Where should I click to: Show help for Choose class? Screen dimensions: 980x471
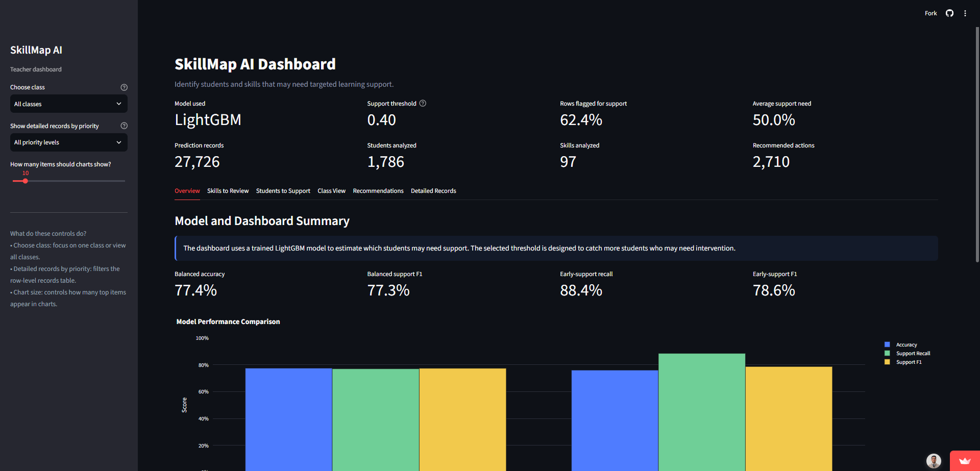tap(124, 87)
